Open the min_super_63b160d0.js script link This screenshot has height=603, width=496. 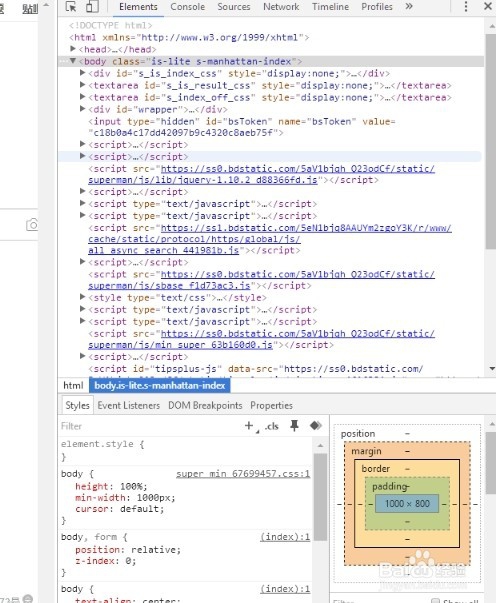pyautogui.click(x=261, y=339)
